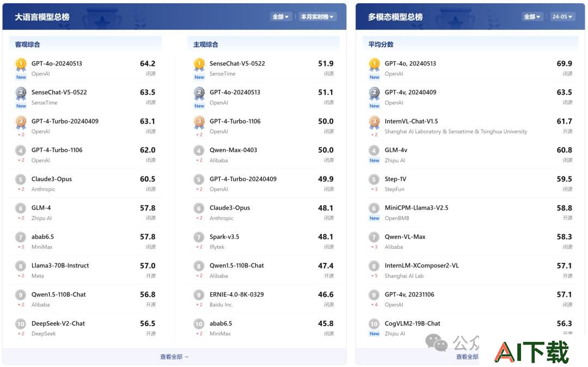Click the 多模态模型总榜 title
This screenshot has width=588, height=367.
395,17
